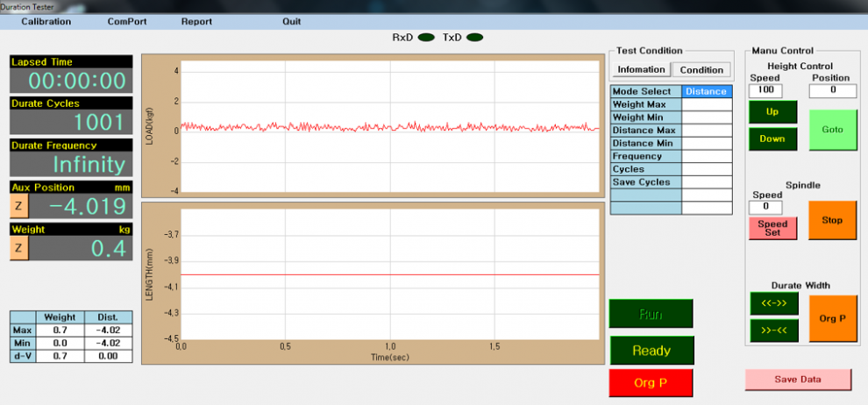Screen dimensions: 868x405
Task: Click the Save Cycles value field
Action: 707,182
